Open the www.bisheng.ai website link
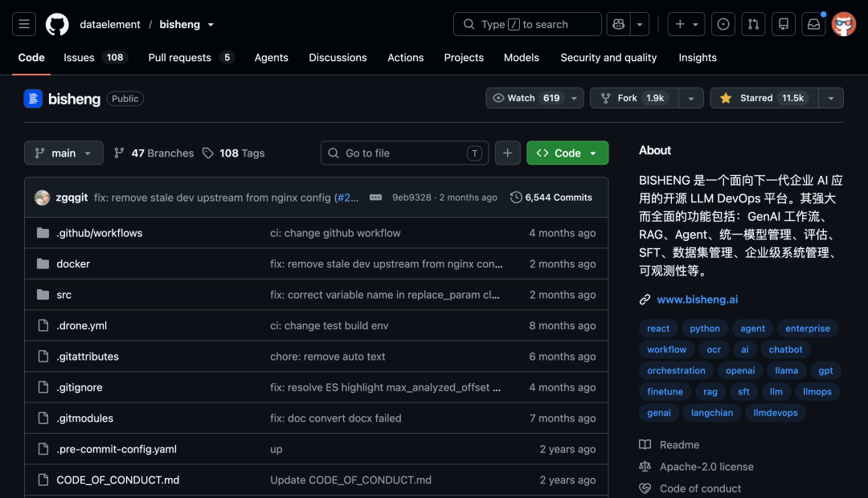The image size is (868, 498). [x=697, y=300]
